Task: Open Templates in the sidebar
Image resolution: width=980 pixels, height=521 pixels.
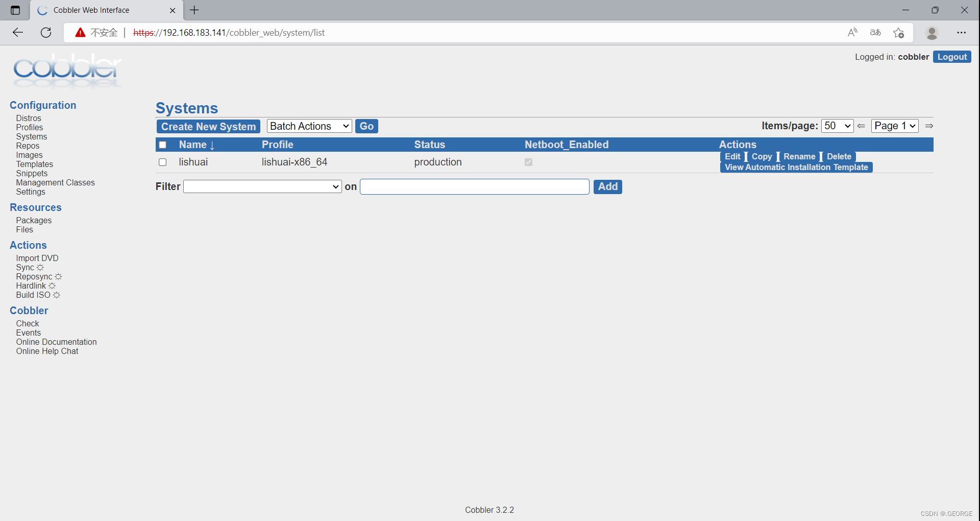Action: coord(35,164)
